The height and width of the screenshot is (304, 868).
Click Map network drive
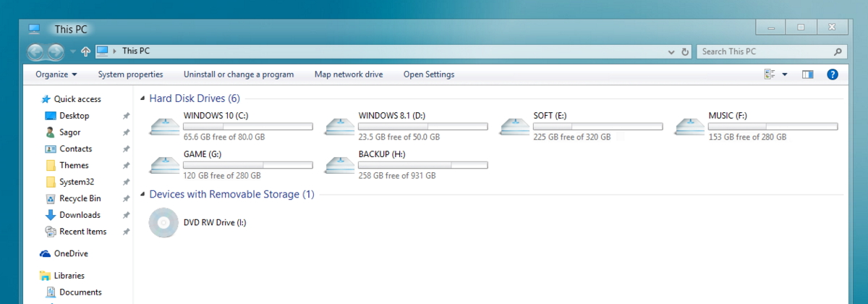[349, 75]
